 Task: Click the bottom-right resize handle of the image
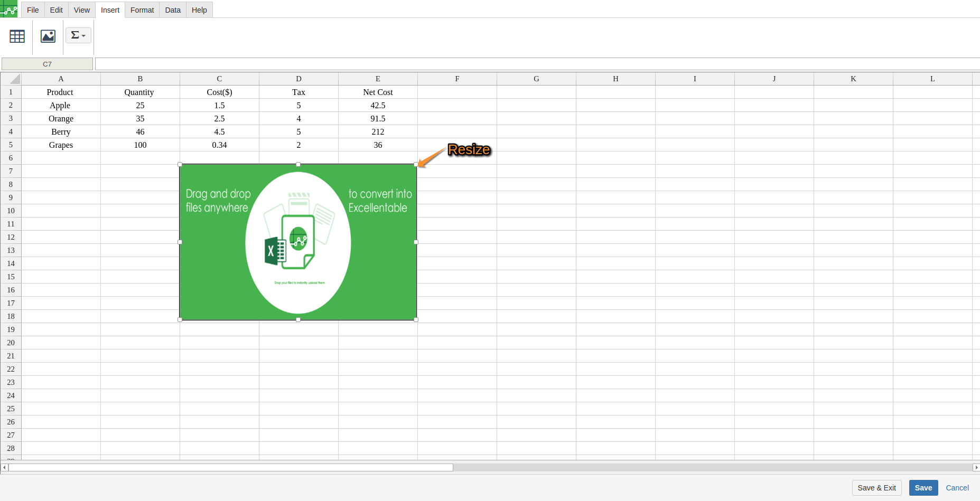coord(416,319)
